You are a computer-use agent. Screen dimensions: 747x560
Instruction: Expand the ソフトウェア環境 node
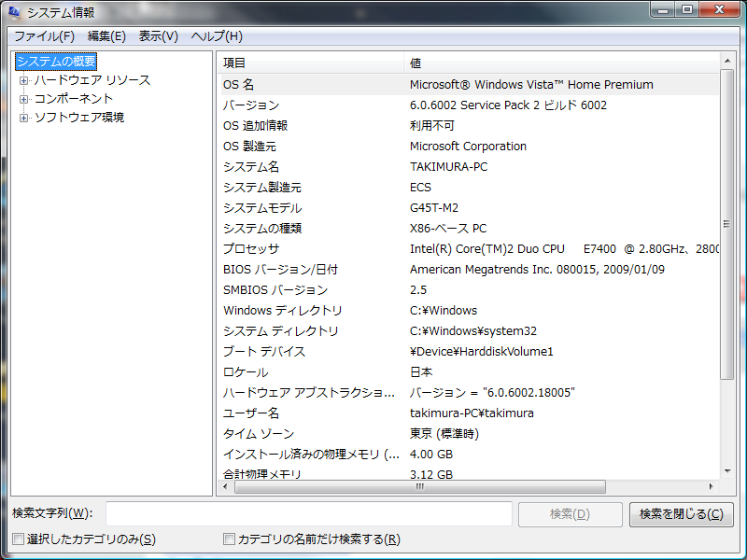coord(23,118)
